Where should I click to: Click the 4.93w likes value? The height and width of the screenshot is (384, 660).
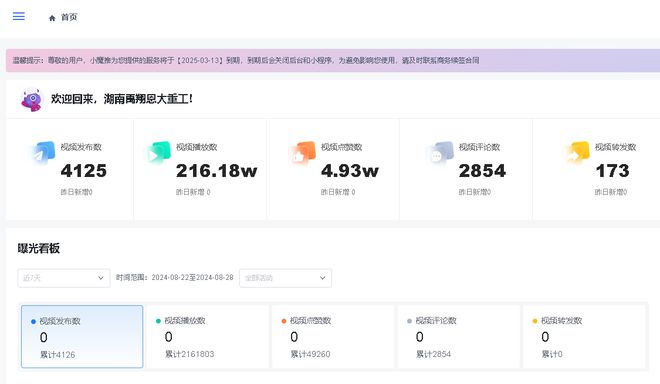[350, 171]
